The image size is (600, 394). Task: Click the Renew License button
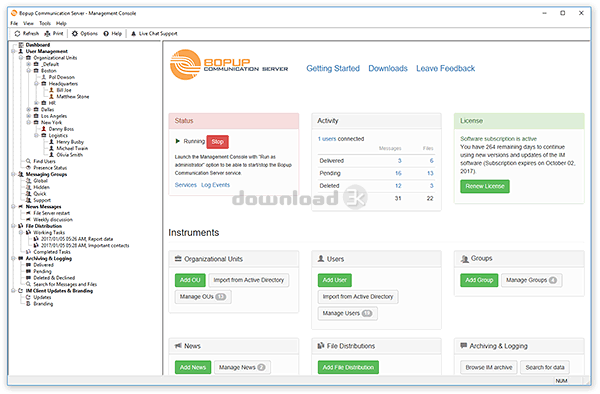pyautogui.click(x=484, y=186)
